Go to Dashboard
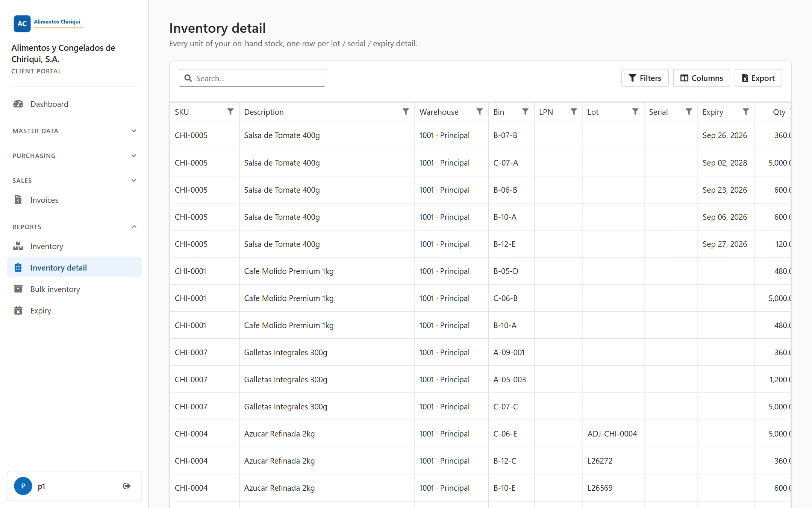This screenshot has width=812, height=508. (x=74, y=104)
